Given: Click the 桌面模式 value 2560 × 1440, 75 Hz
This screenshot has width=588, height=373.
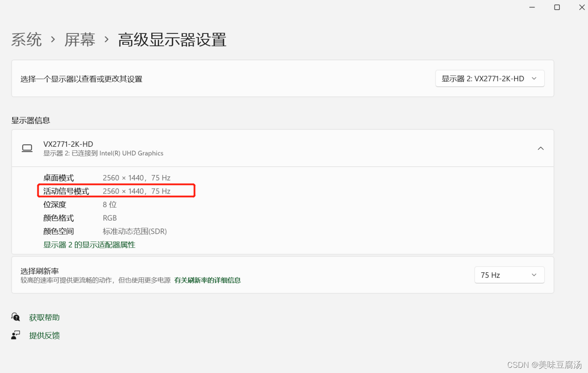Looking at the screenshot, I should point(136,178).
